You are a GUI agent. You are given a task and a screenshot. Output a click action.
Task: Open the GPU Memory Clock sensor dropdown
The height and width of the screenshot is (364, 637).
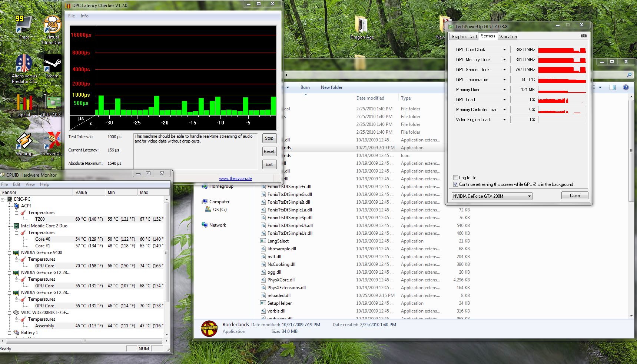tap(504, 60)
